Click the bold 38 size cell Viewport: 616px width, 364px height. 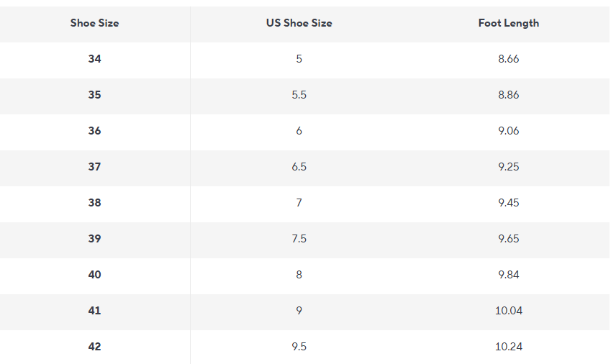(94, 203)
